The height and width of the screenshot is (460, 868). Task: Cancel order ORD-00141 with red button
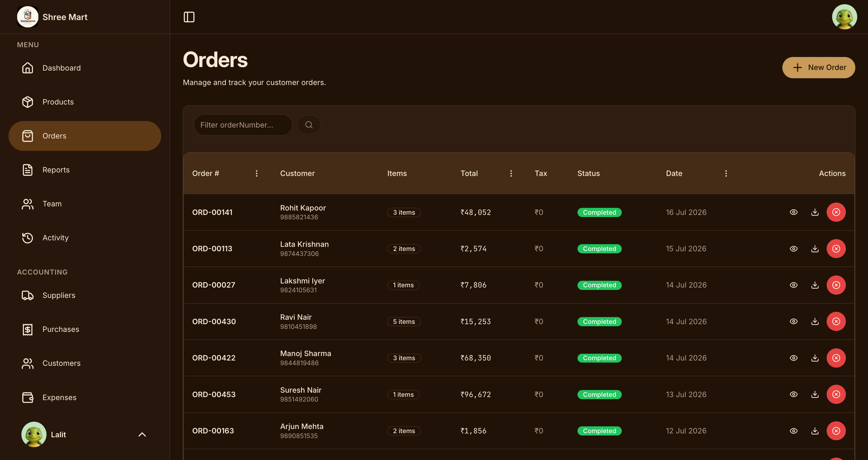pyautogui.click(x=836, y=212)
